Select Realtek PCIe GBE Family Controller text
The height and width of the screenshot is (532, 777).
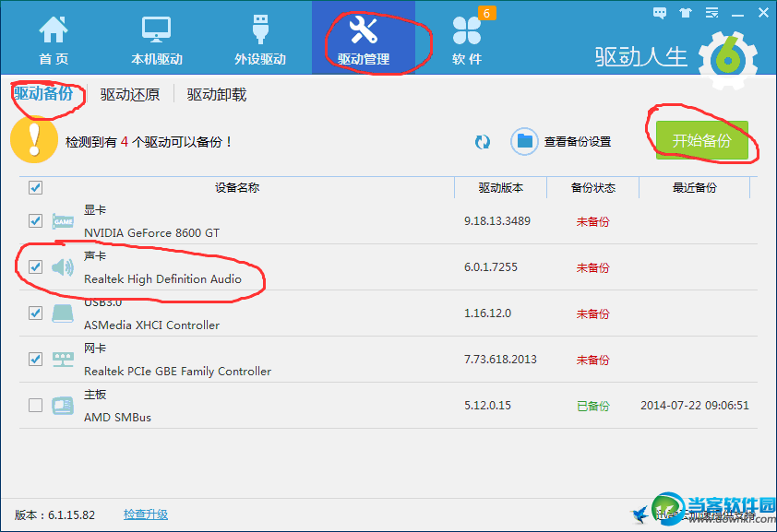177,372
